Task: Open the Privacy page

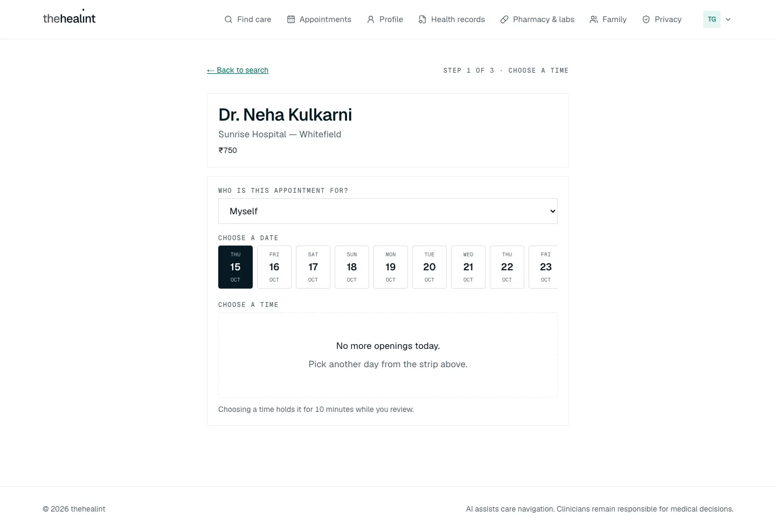Action: (x=662, y=19)
